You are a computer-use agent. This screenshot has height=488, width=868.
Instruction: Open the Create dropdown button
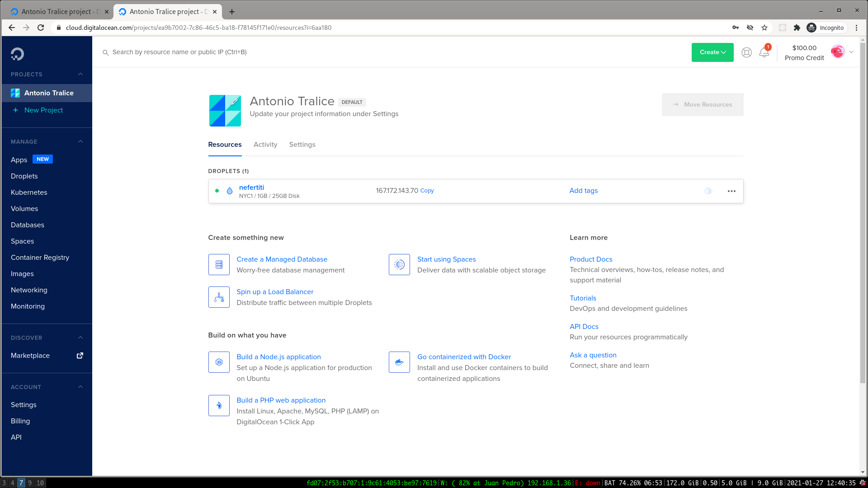712,52
